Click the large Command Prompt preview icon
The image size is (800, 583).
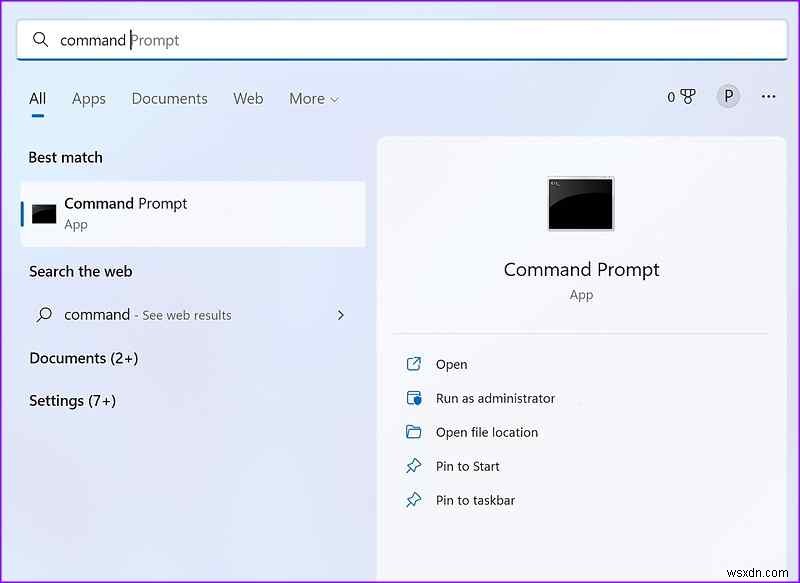click(580, 204)
